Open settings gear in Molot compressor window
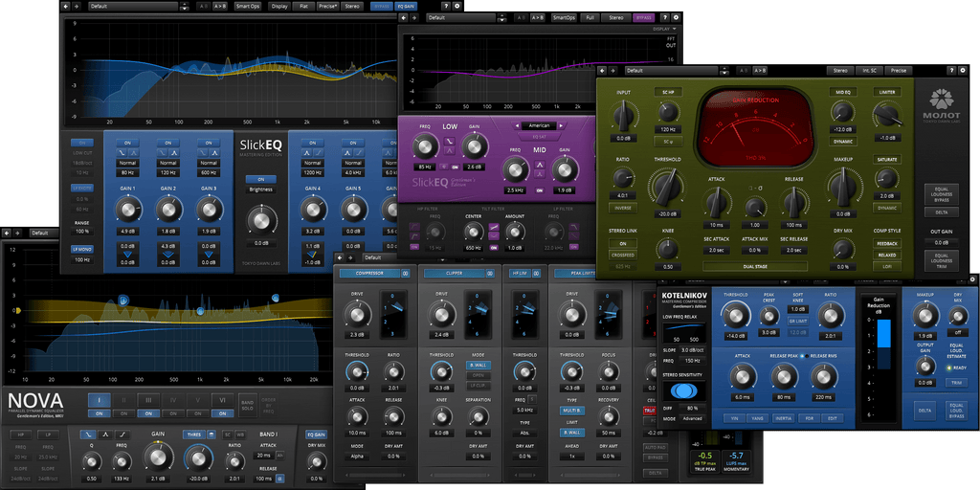The image size is (980, 490). point(964,71)
